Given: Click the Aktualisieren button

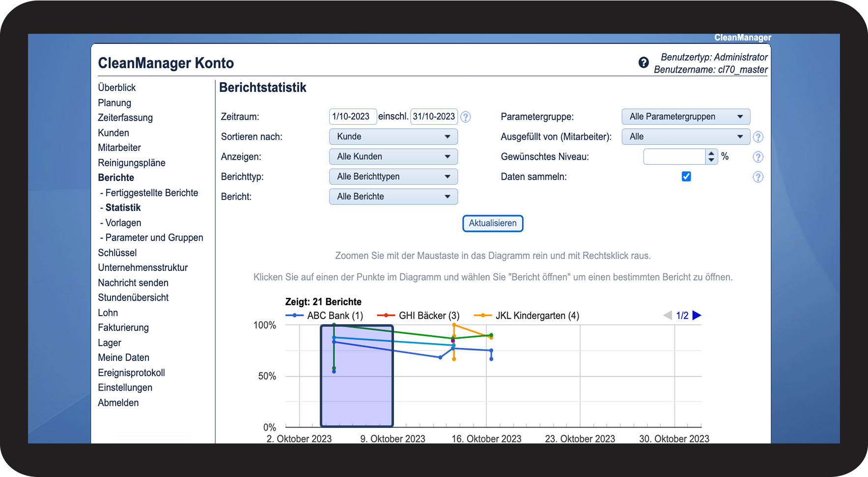Looking at the screenshot, I should pyautogui.click(x=493, y=223).
